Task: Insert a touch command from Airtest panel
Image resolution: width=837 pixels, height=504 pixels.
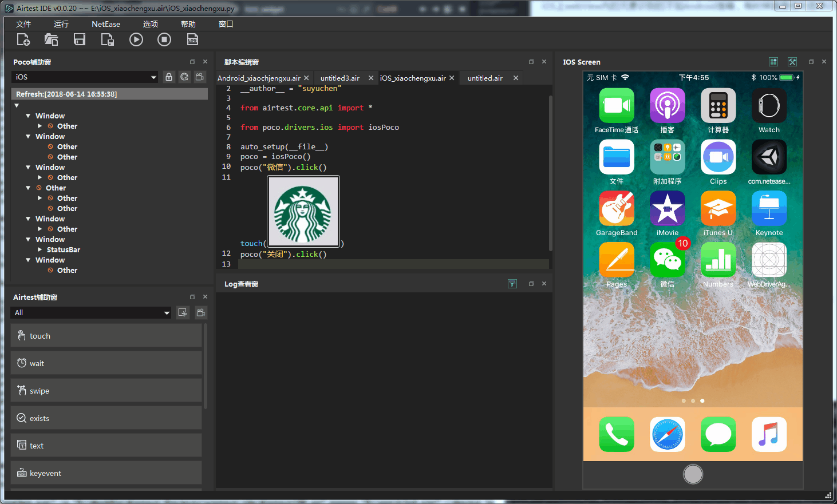Action: [x=106, y=336]
